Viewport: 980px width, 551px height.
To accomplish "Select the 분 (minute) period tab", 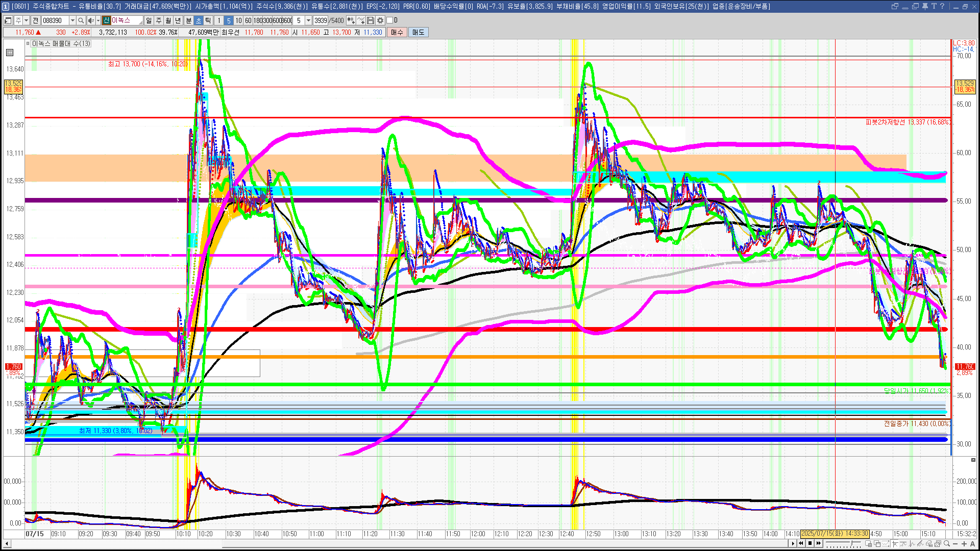I will pos(188,20).
